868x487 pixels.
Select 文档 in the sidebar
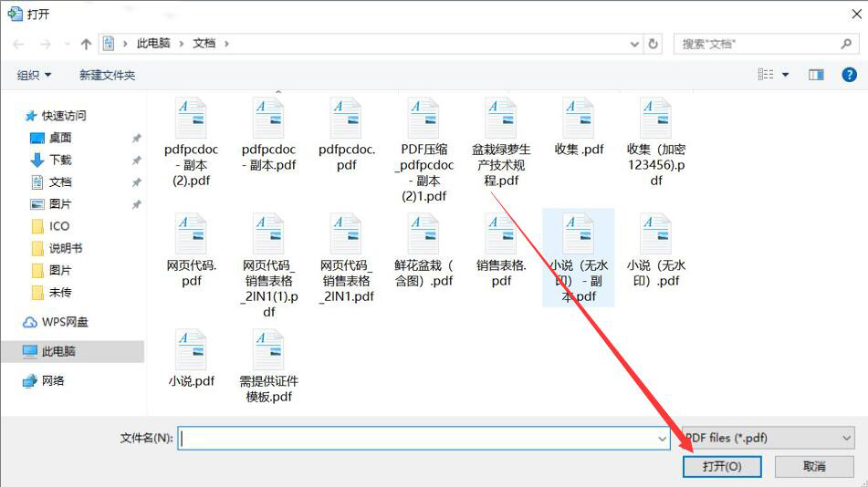[x=50, y=182]
